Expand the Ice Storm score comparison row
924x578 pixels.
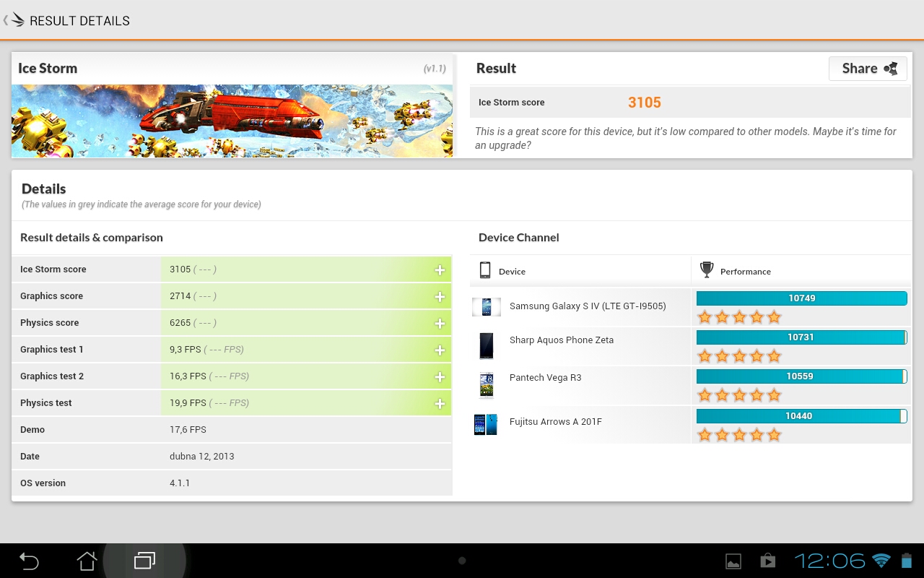[439, 269]
